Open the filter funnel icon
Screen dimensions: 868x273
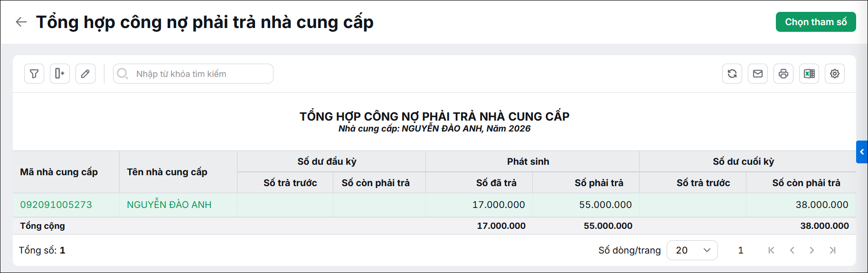(x=34, y=74)
